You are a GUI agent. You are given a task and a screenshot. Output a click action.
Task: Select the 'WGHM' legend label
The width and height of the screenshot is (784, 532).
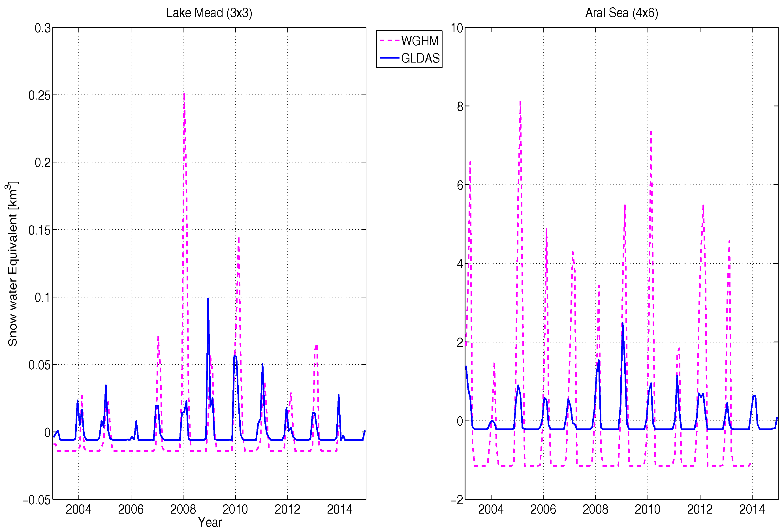pyautogui.click(x=420, y=41)
